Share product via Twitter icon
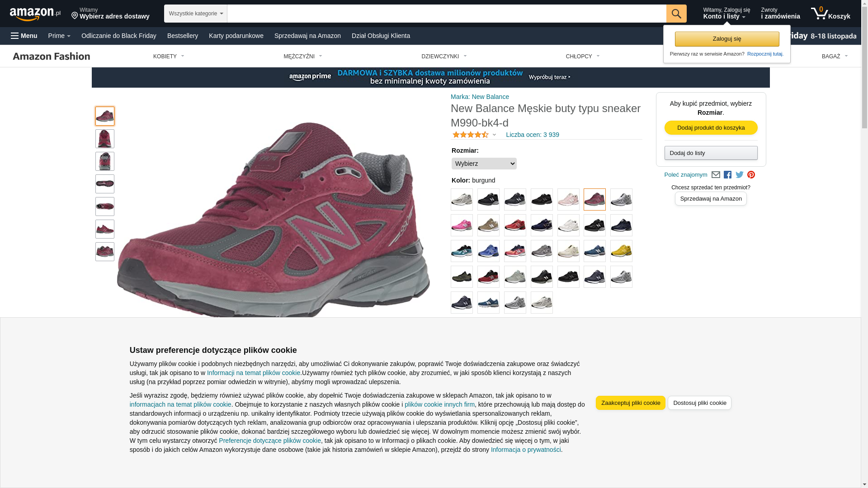Image resolution: width=868 pixels, height=488 pixels. point(739,175)
